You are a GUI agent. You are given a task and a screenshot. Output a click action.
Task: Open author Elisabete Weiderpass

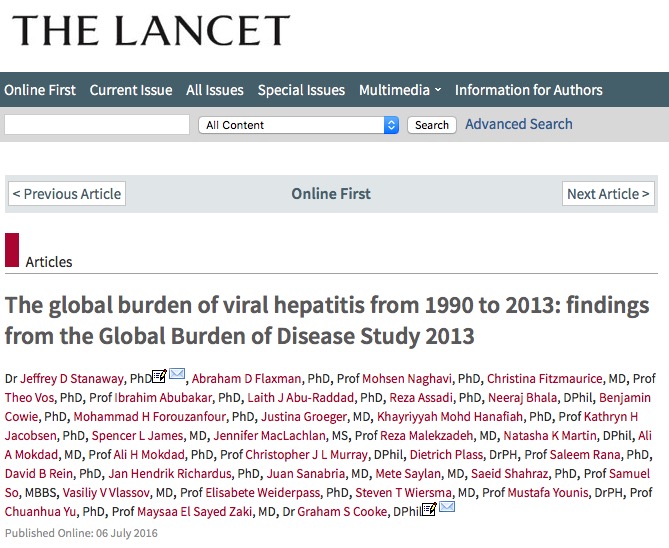(262, 493)
